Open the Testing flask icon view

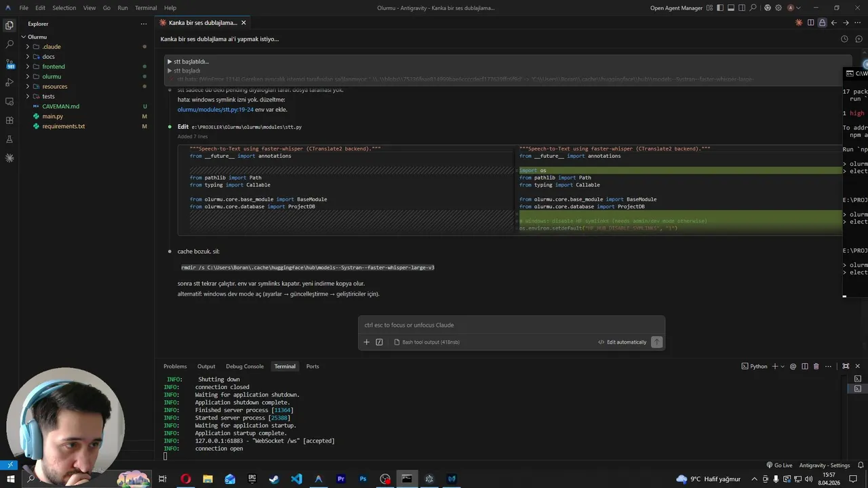tap(9, 139)
